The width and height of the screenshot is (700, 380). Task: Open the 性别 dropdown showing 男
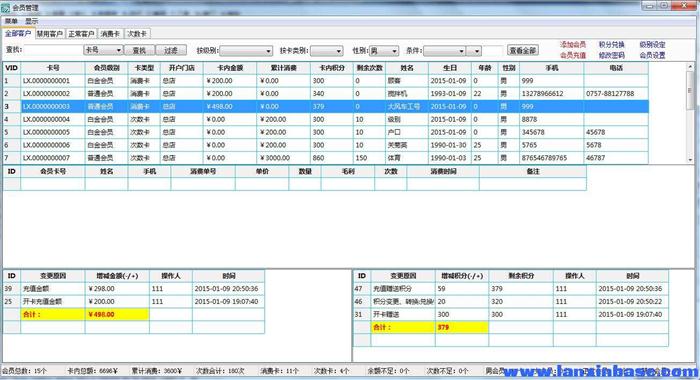click(x=384, y=51)
